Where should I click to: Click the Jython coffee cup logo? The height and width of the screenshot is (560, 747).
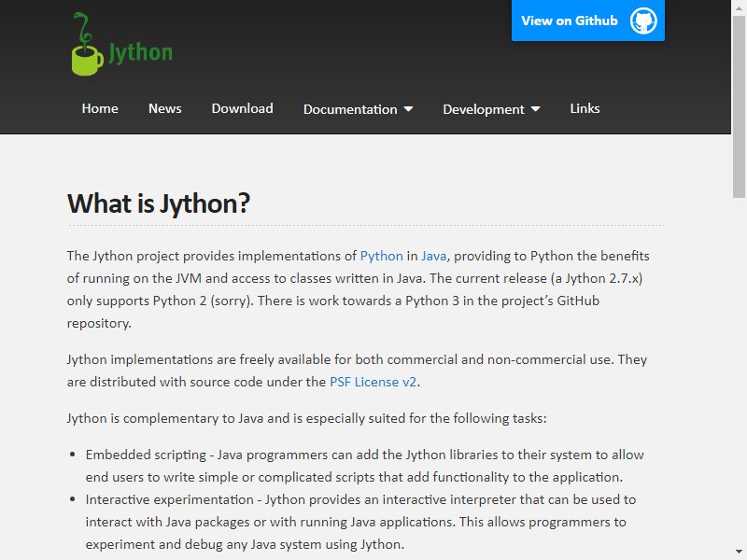(87, 44)
